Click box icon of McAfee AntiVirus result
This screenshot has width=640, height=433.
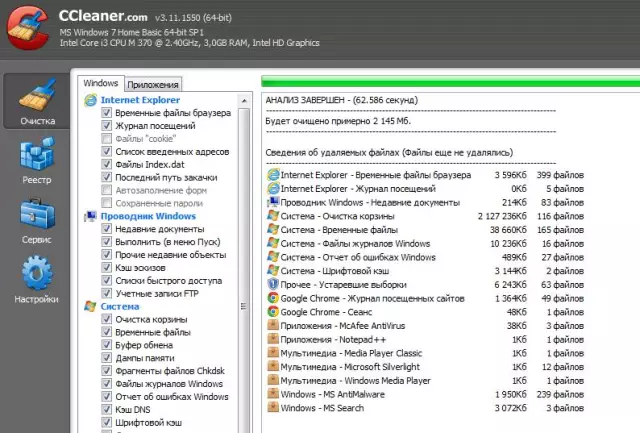coord(273,326)
